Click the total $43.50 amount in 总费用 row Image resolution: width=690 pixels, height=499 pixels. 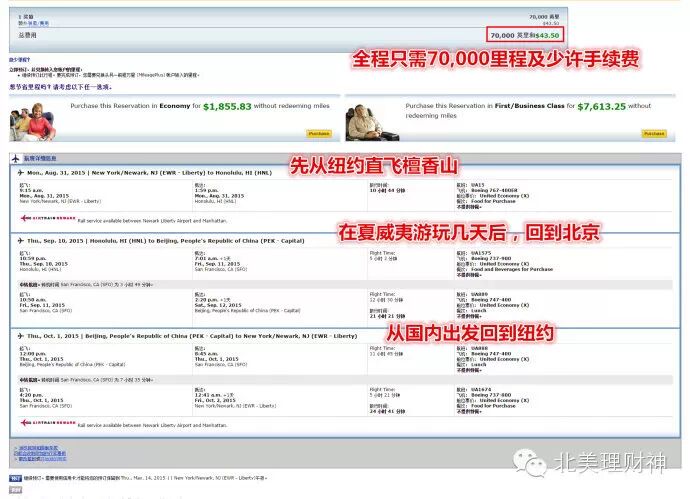point(547,36)
